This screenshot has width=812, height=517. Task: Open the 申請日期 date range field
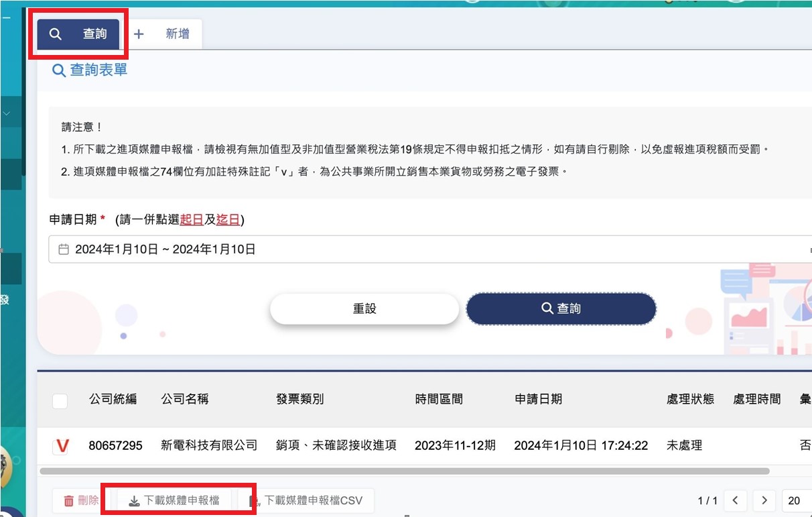tap(429, 249)
